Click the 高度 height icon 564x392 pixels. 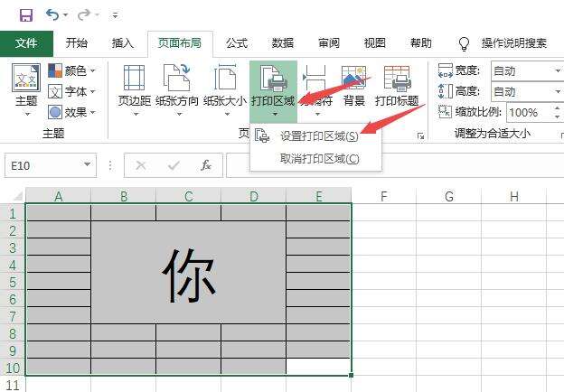coord(445,91)
